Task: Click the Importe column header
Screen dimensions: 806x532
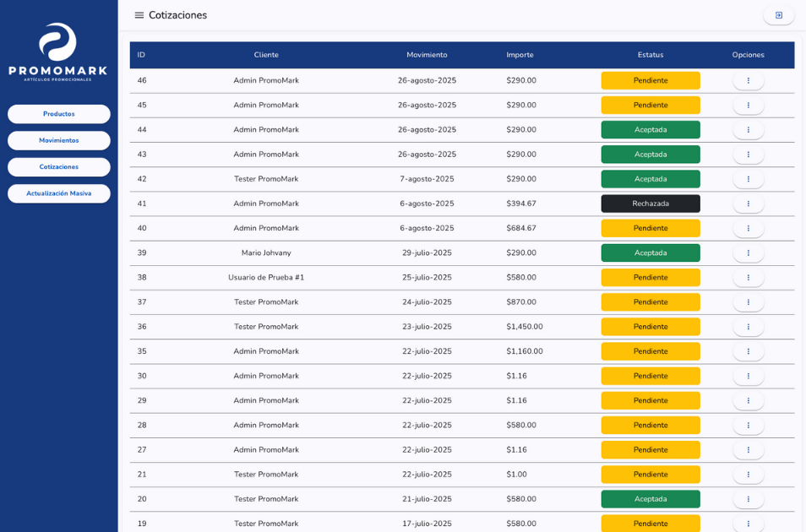Action: (520, 55)
